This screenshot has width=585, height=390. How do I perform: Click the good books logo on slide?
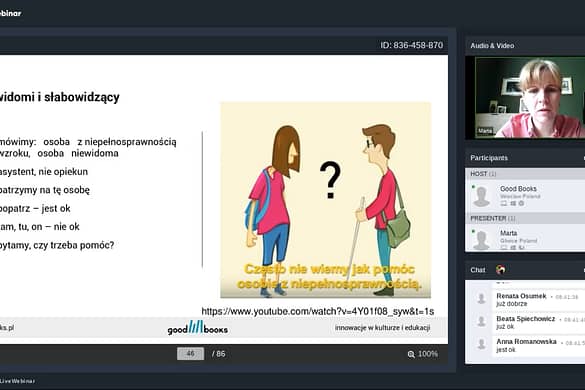[197, 328]
